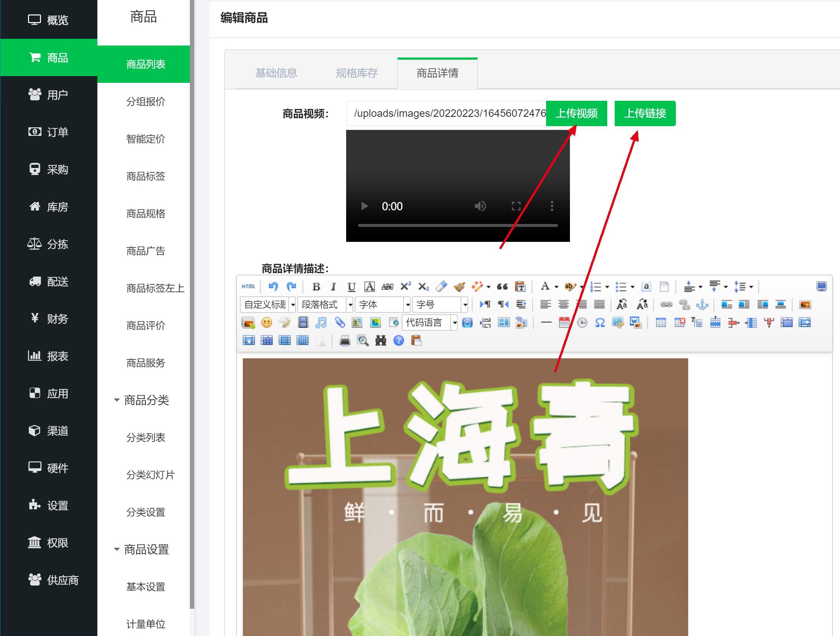Toggle editor fullscreen monitor icon
This screenshot has height=636, width=840.
821,287
